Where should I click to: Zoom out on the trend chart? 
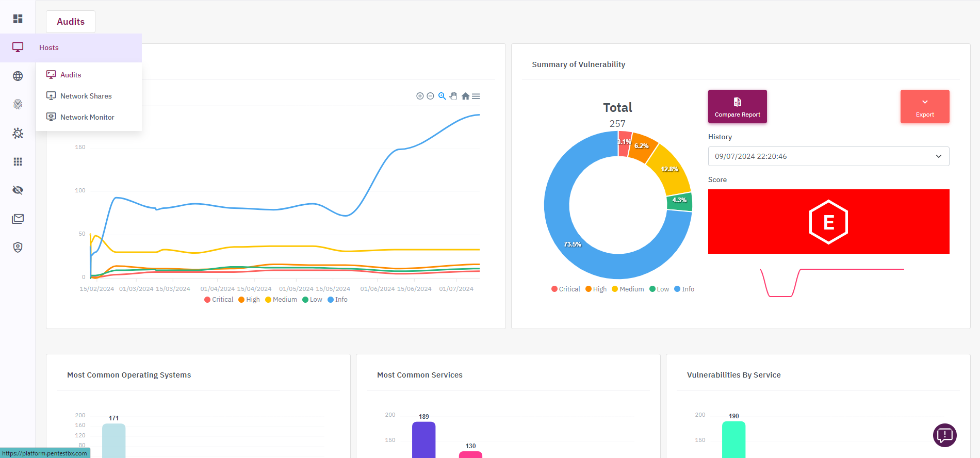click(x=430, y=96)
